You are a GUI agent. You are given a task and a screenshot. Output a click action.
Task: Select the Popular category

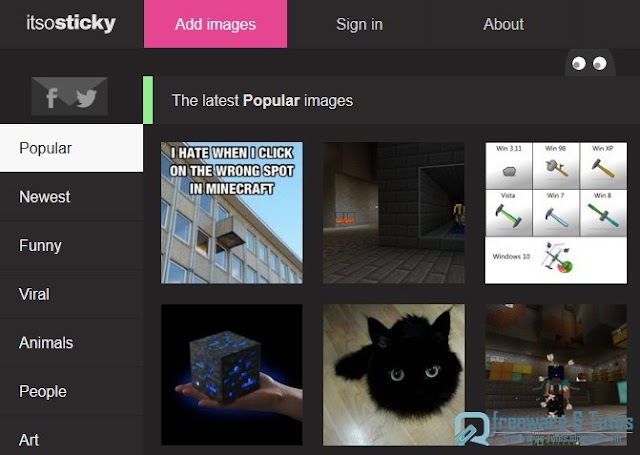71,148
